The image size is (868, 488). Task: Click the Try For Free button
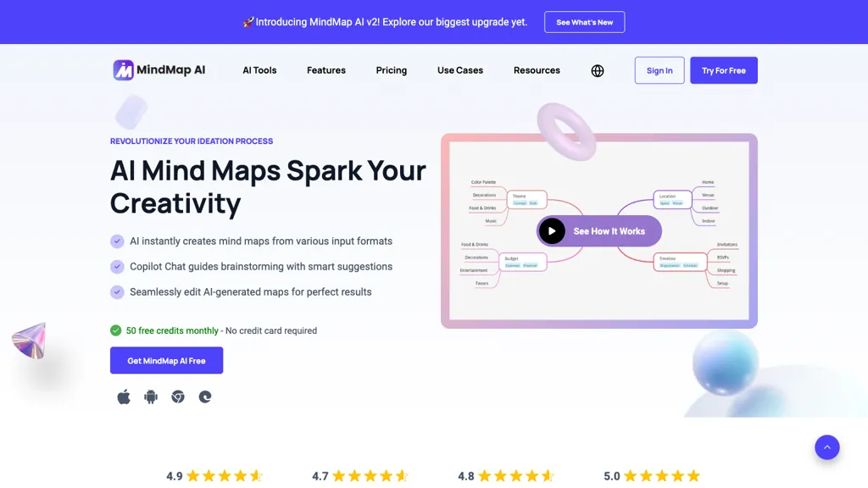[x=724, y=70]
